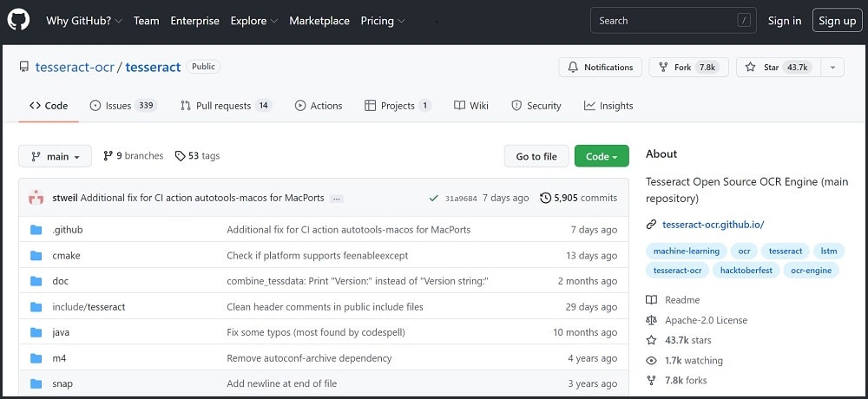Expand the commit message ellipsis button
868x399 pixels.
[336, 198]
